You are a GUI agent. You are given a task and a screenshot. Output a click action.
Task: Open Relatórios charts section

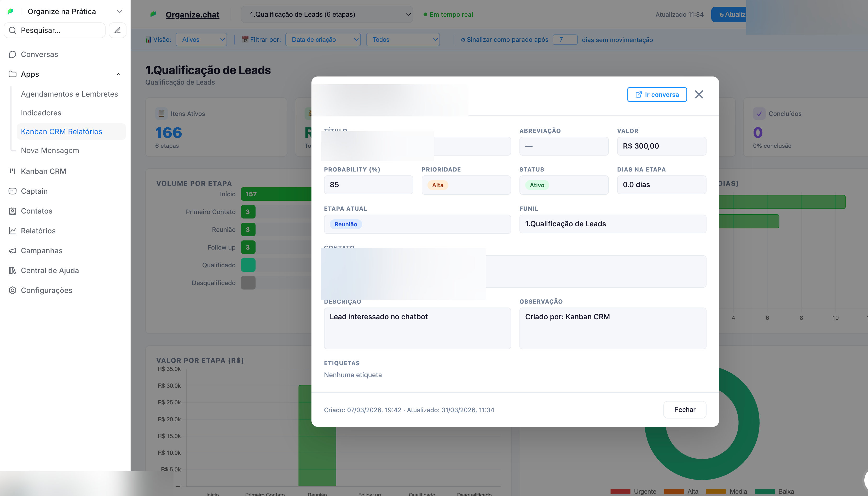[x=38, y=231]
